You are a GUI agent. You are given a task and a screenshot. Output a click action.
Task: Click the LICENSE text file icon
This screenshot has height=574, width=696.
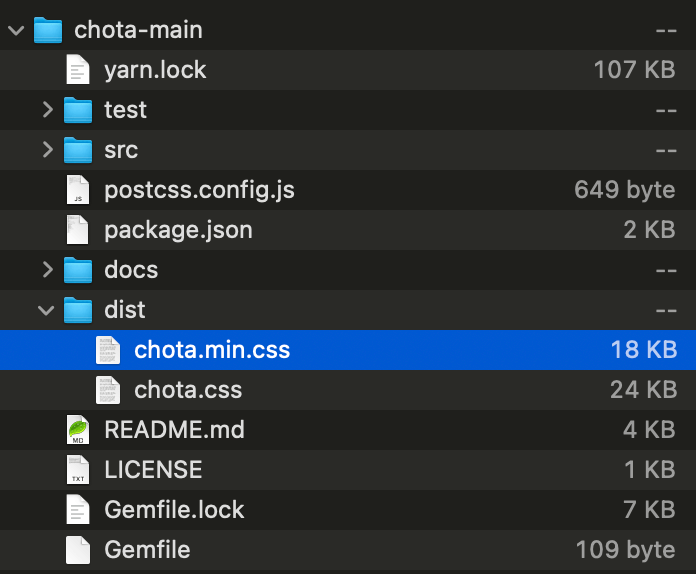pyautogui.click(x=78, y=470)
